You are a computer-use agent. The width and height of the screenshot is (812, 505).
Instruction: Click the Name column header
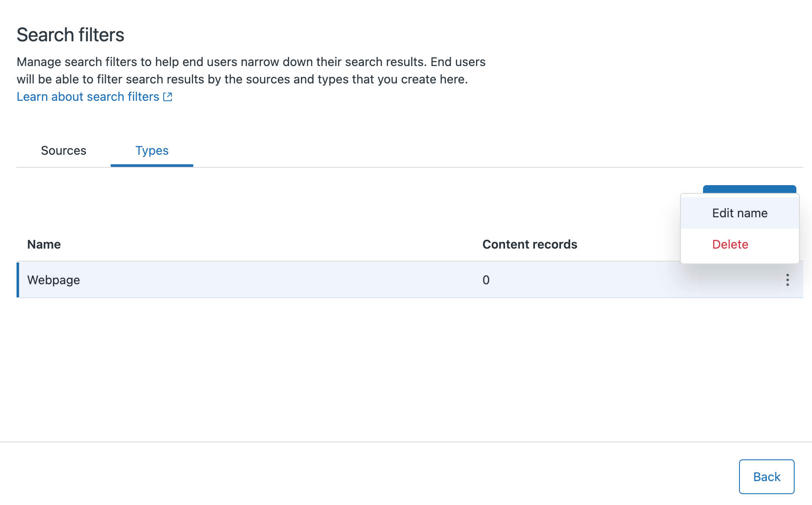[44, 244]
